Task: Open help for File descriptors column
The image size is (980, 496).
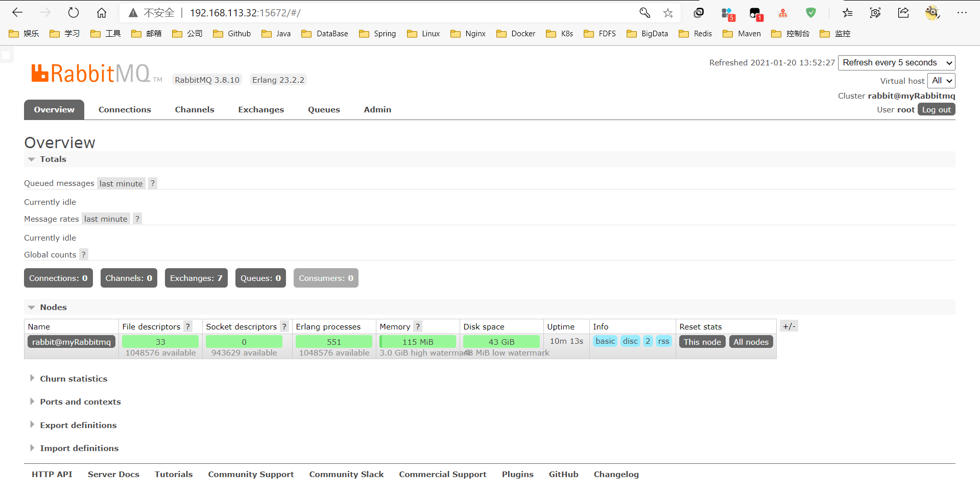Action: (188, 326)
